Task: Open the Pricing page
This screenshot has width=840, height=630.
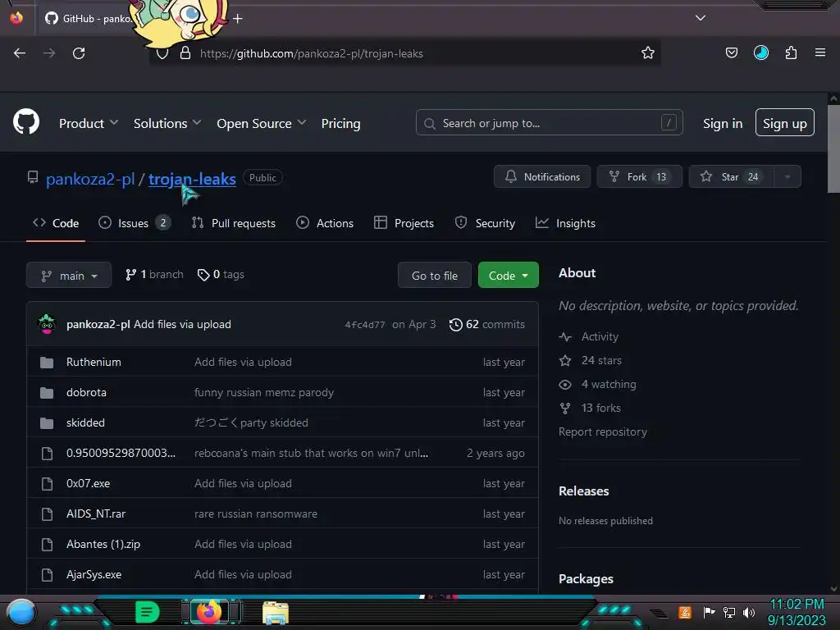Action: (340, 123)
